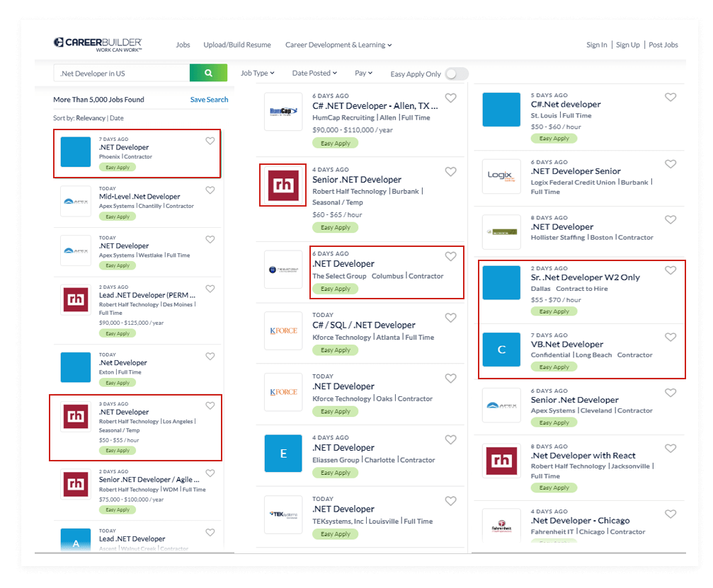Click Easy Apply on Sr. .Net Developer W2
Viewport: 713px width, 588px height.
(x=554, y=311)
